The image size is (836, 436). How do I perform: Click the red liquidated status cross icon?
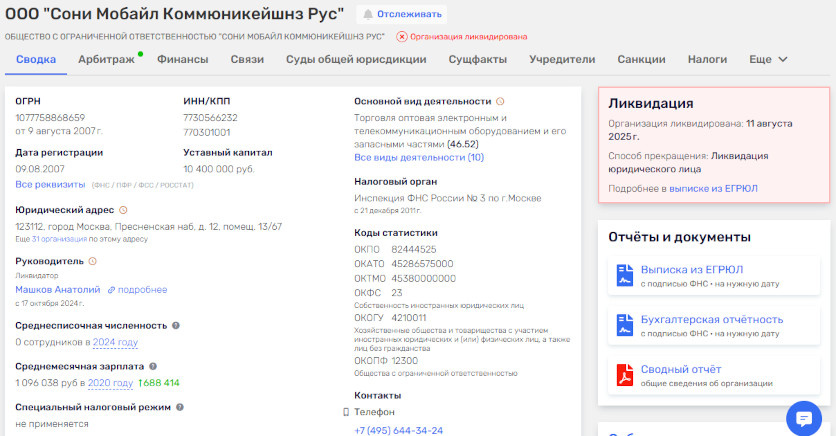[x=402, y=37]
